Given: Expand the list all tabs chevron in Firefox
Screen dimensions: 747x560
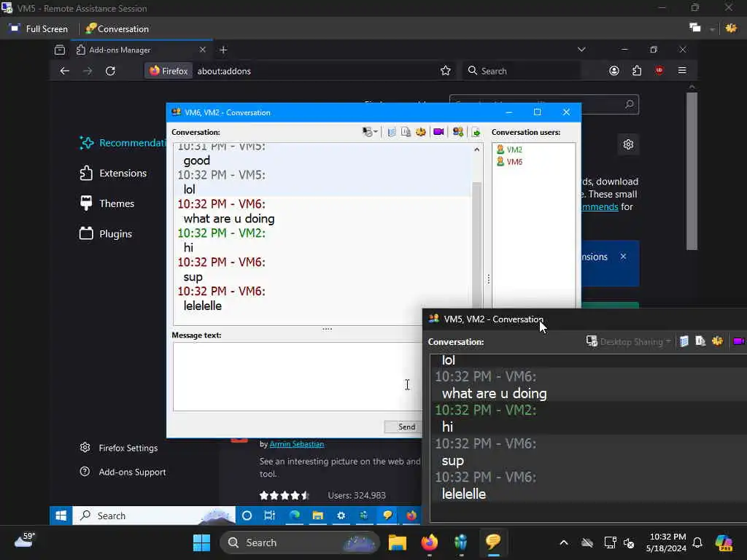Looking at the screenshot, I should tap(581, 49).
